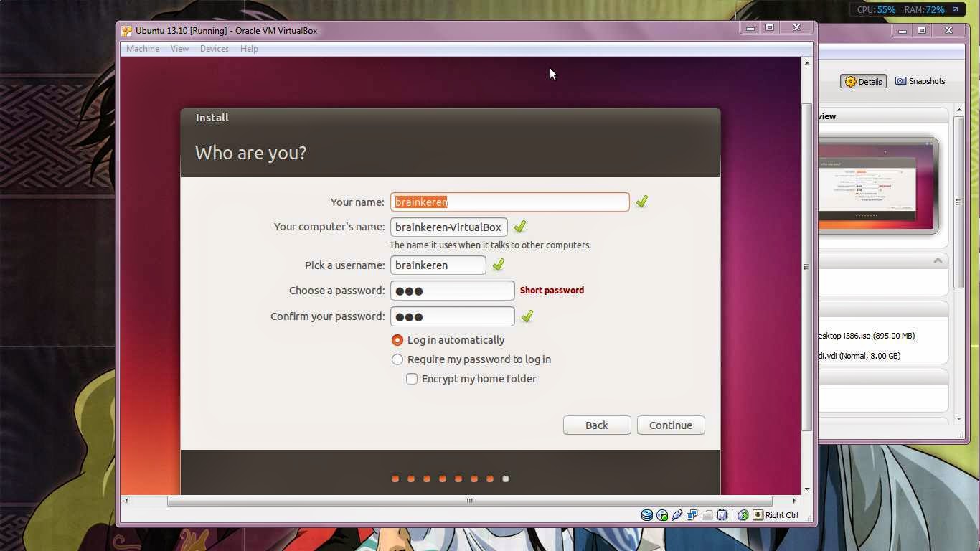Click the VM window horizontal scrollbar thumb
Screen dimensions: 980x551
tap(470, 501)
